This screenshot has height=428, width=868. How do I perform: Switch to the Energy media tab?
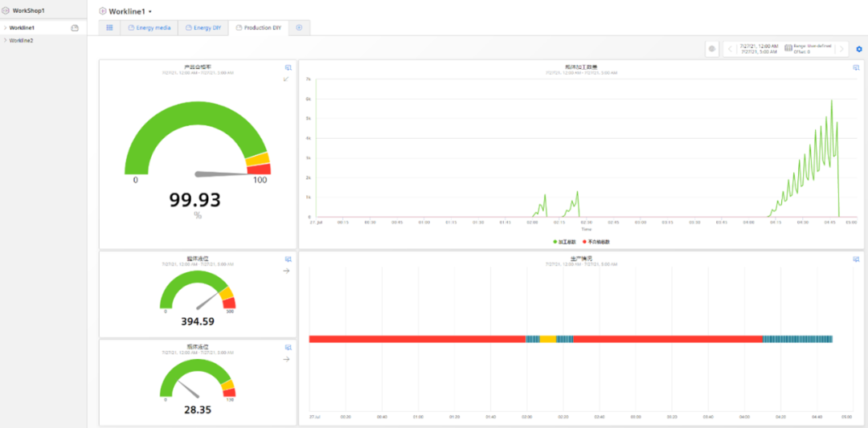pyautogui.click(x=149, y=27)
